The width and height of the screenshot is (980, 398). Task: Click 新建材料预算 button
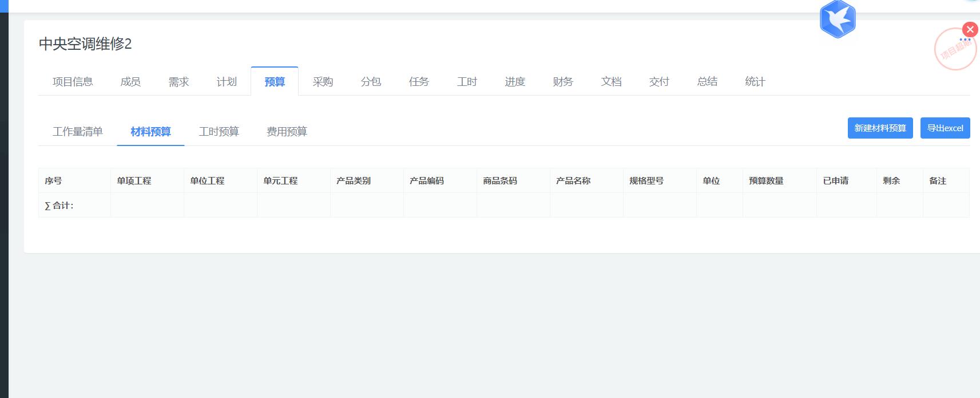(x=880, y=128)
